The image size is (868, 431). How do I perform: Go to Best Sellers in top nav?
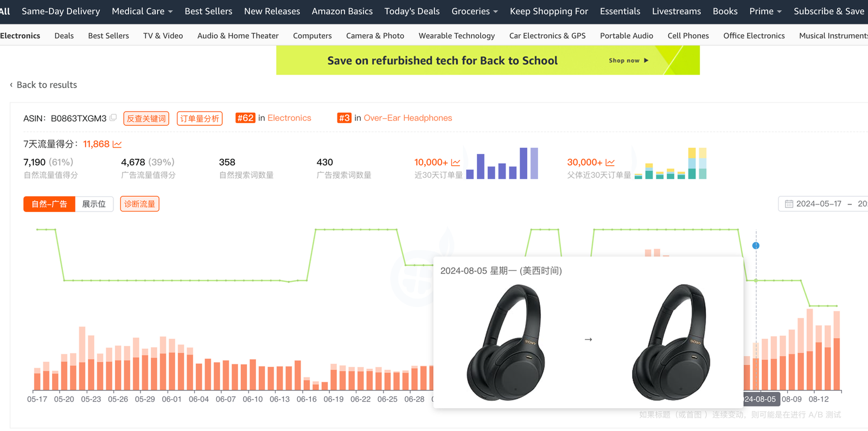coord(208,11)
